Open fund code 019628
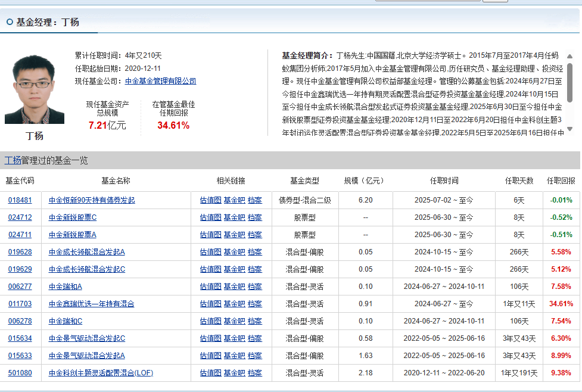This screenshot has width=582, height=392. click(x=20, y=252)
